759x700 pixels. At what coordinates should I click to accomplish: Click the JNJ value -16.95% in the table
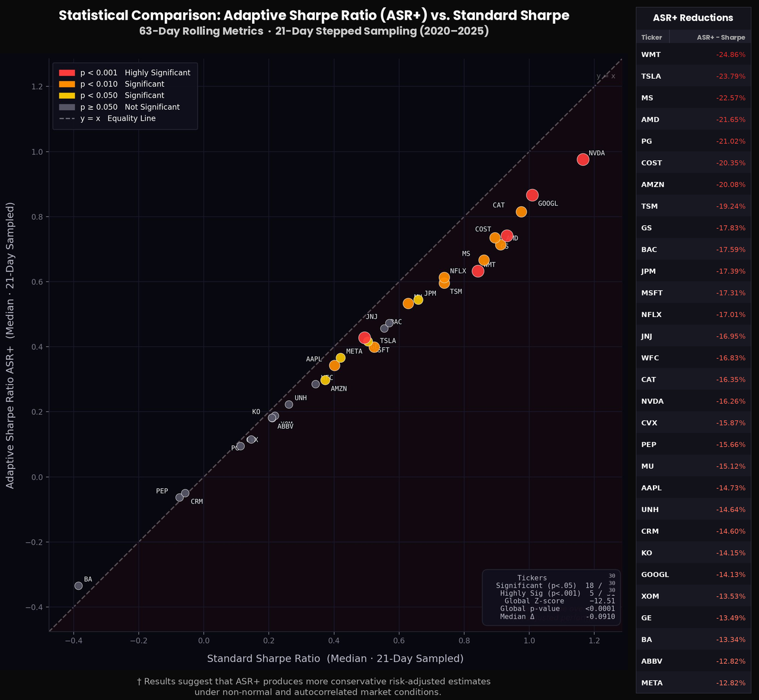731,336
